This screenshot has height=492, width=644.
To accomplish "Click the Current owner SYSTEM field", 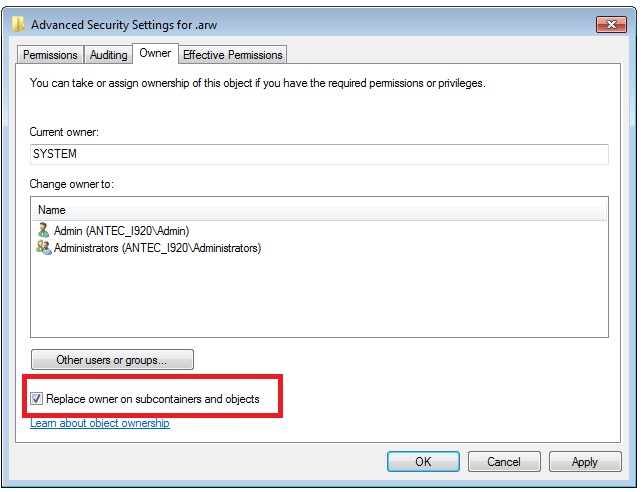I will 319,154.
